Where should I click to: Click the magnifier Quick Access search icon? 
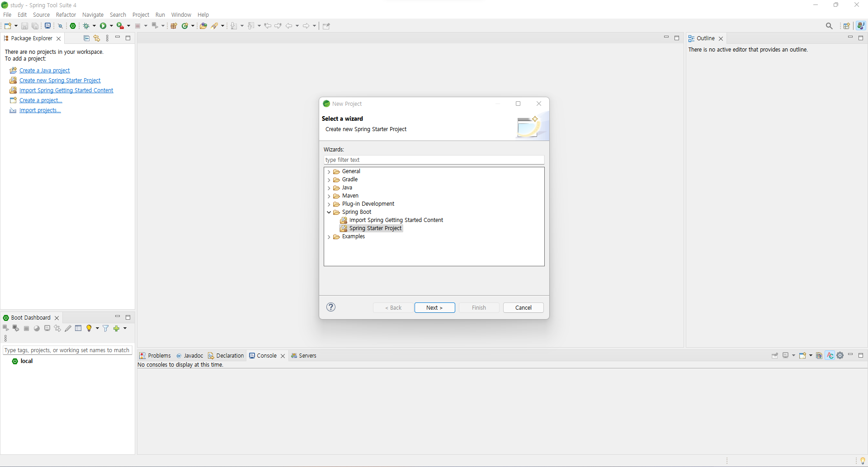click(829, 26)
